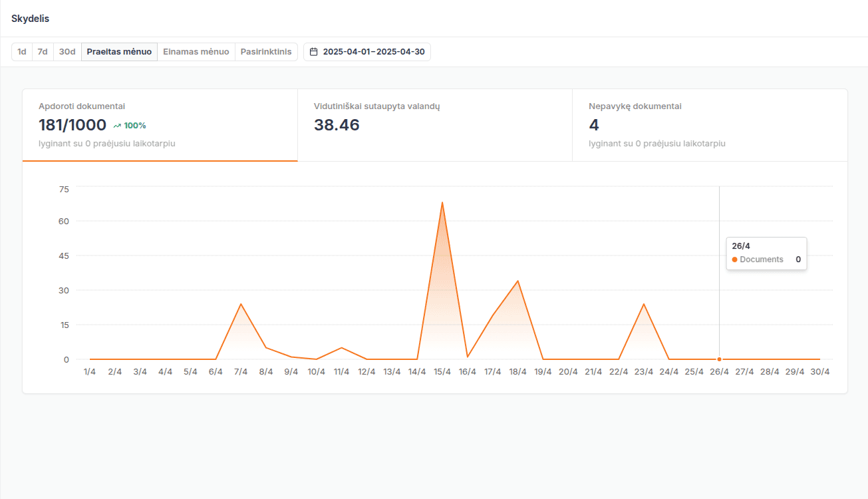Image resolution: width=868 pixels, height=499 pixels.
Task: Switch to Praeitas mėnuo period
Action: [x=119, y=52]
